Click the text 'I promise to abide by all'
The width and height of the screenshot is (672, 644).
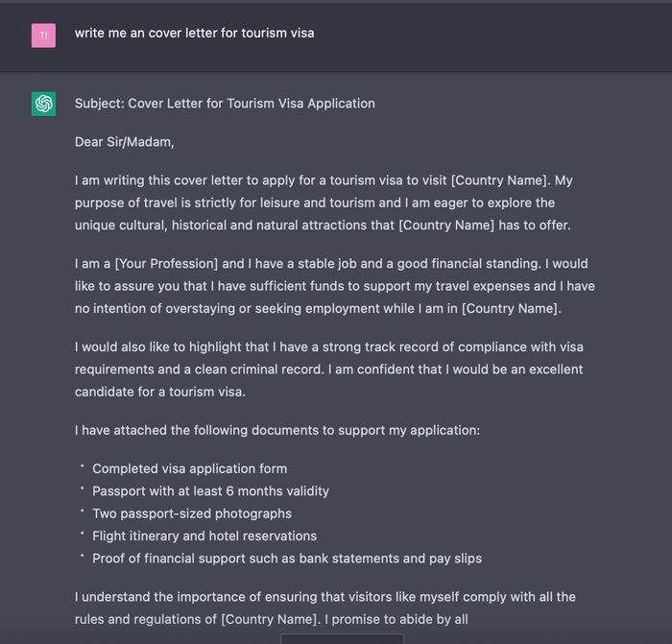[396, 620]
